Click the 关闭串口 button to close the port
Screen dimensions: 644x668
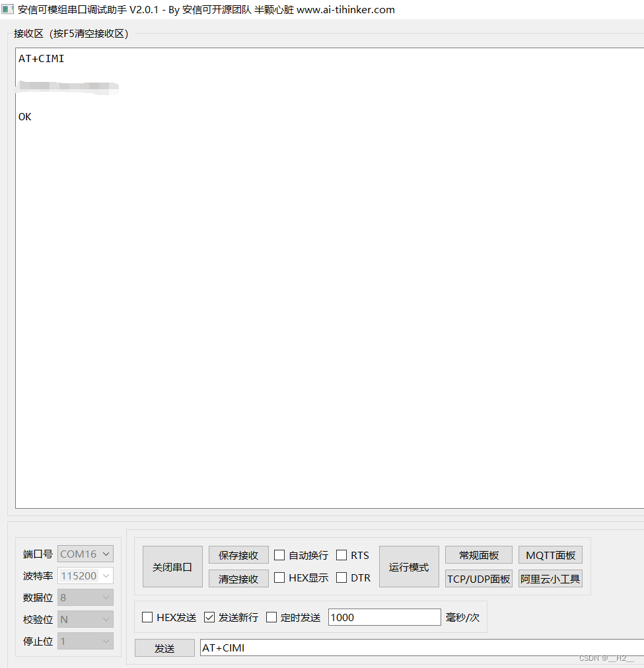point(172,566)
